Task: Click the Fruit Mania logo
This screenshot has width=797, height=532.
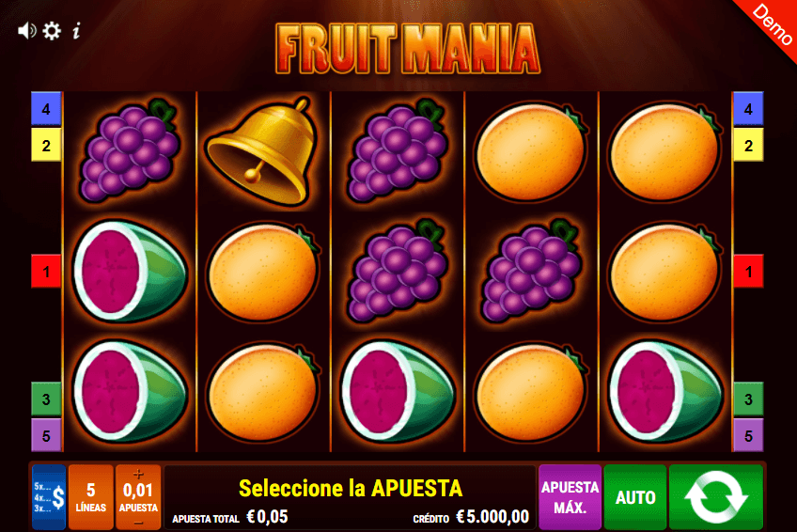Action: tap(408, 49)
